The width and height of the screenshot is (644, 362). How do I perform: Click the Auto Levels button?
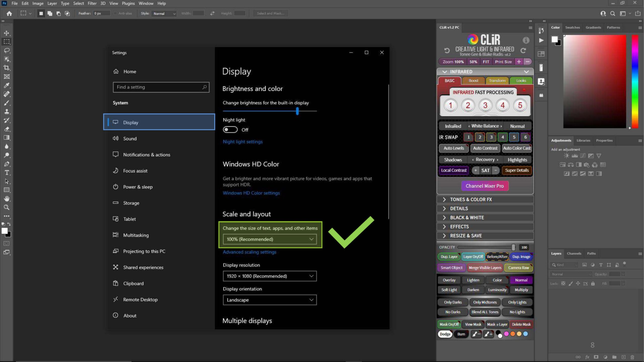[454, 148]
